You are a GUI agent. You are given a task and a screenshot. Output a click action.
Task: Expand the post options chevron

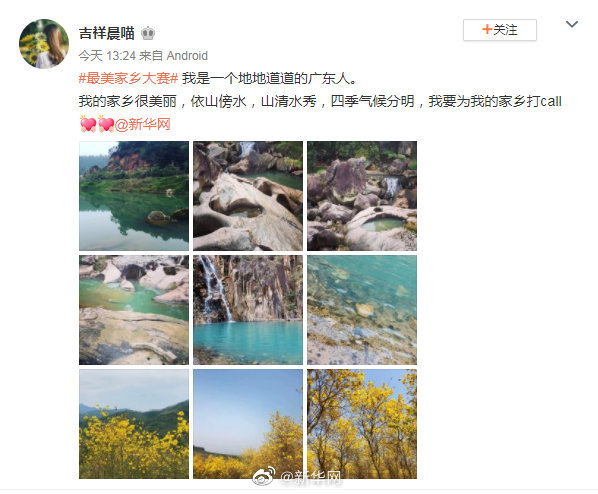click(572, 24)
